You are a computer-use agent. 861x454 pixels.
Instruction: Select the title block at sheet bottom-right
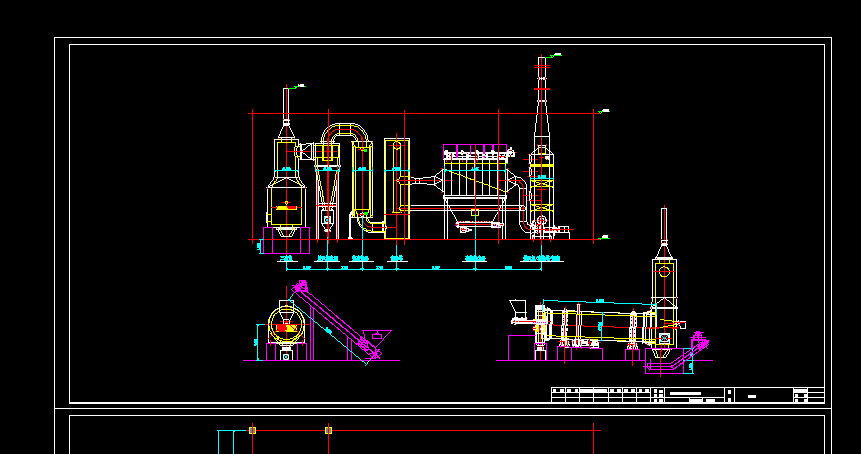tap(688, 395)
